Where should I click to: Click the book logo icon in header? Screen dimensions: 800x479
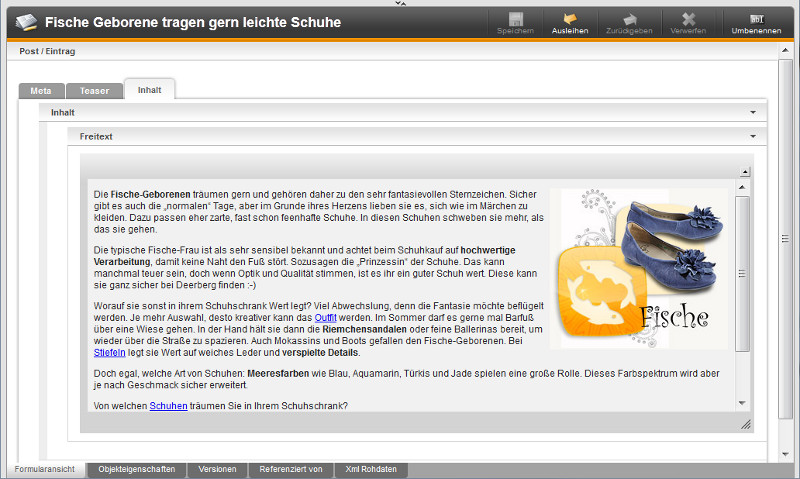click(x=26, y=22)
